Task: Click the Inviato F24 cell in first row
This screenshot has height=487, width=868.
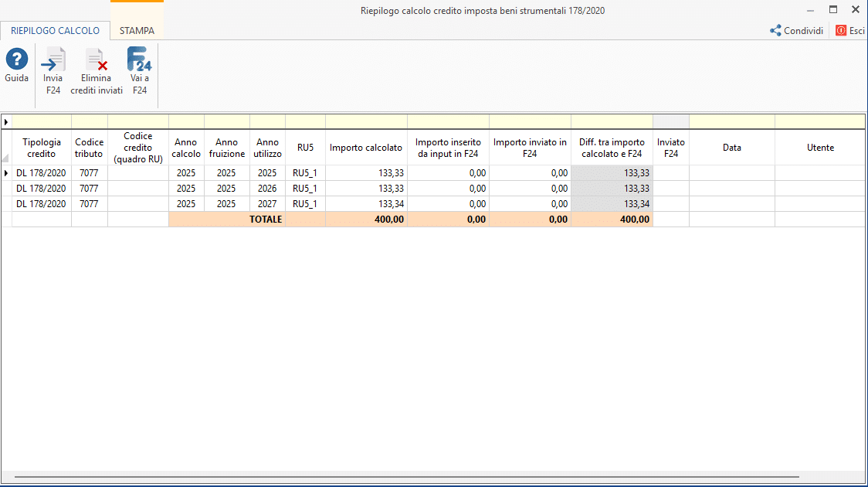Action: pyautogui.click(x=670, y=173)
